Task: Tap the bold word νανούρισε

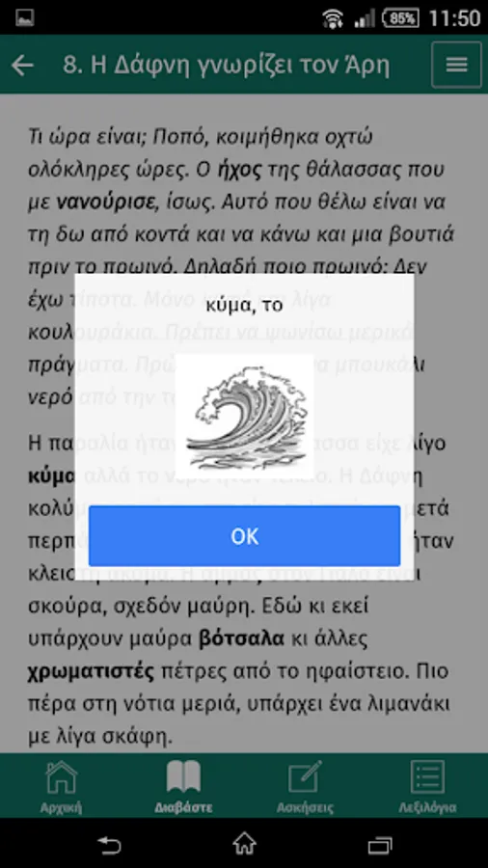Action: tap(106, 203)
